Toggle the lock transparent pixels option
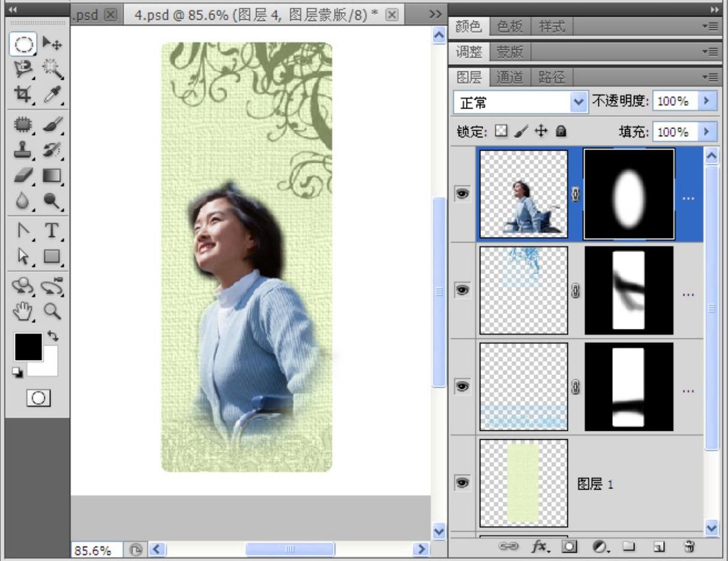The height and width of the screenshot is (561, 728). (501, 131)
